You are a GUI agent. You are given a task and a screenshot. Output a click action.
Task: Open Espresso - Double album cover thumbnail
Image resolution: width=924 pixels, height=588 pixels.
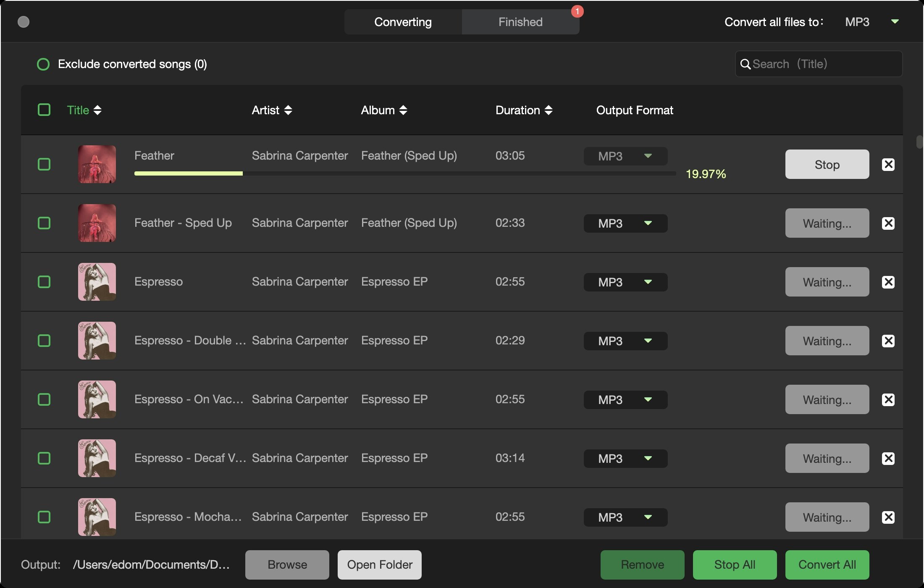[97, 341]
